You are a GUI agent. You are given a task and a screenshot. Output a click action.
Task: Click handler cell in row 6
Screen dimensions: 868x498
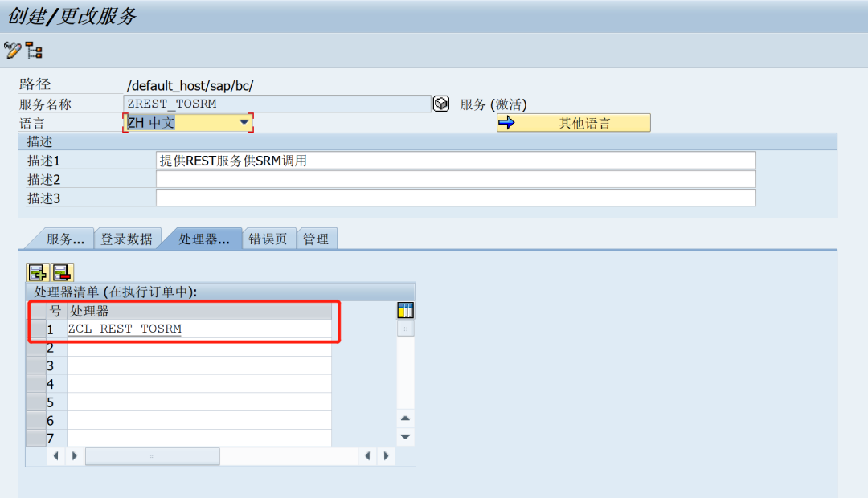pos(199,421)
